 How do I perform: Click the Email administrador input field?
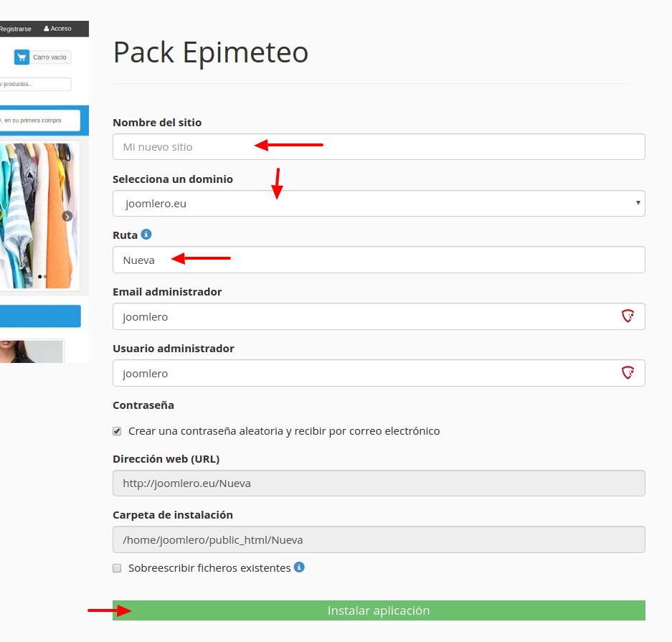[379, 316]
